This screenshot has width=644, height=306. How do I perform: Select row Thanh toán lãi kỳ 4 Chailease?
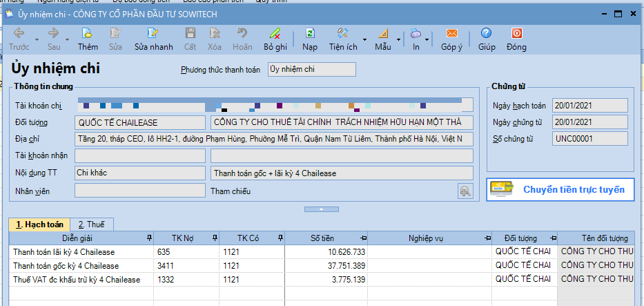[x=322, y=252]
